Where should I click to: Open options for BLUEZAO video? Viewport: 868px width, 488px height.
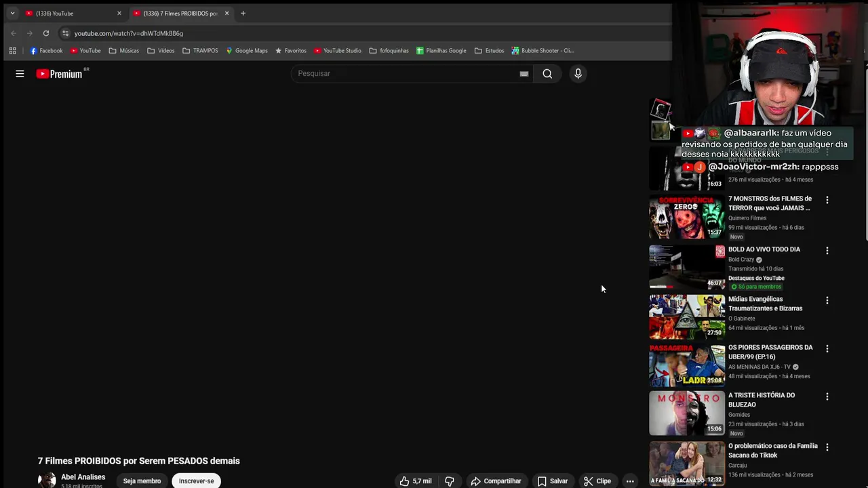tap(827, 396)
